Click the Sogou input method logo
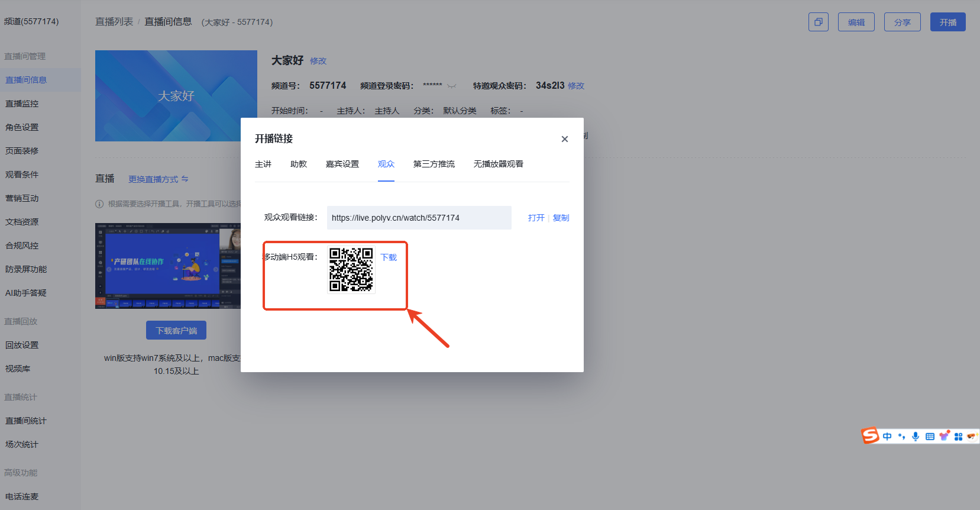The height and width of the screenshot is (510, 980). (870, 436)
